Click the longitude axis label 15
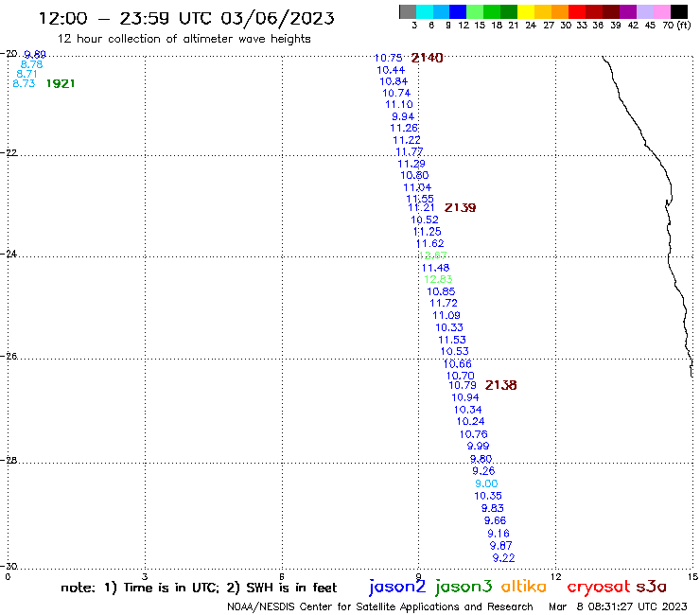Viewport: 700px width, 615px height. [x=692, y=576]
